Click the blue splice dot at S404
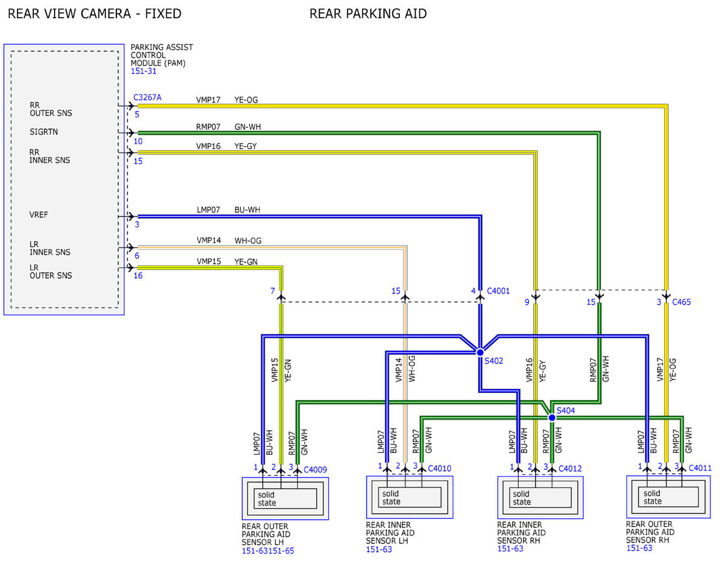This screenshot has width=728, height=562. (551, 418)
